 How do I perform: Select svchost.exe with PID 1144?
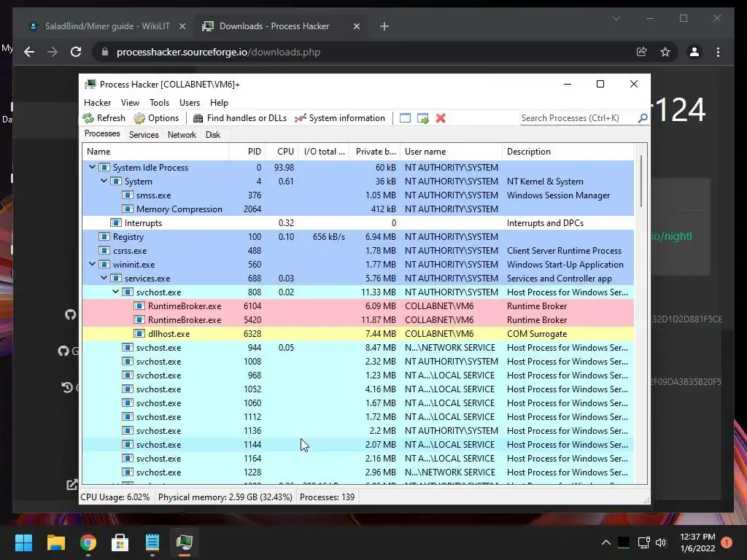point(358,444)
